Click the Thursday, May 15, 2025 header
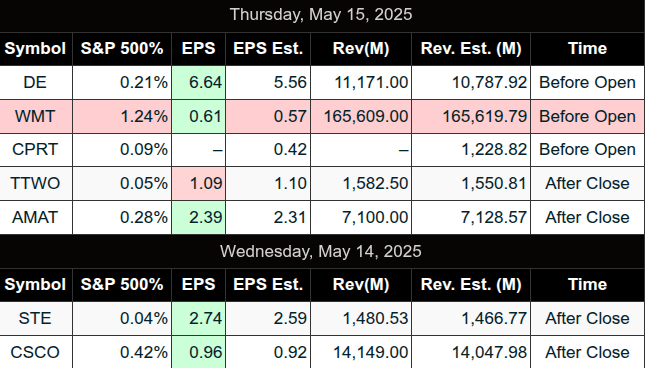 (x=322, y=15)
